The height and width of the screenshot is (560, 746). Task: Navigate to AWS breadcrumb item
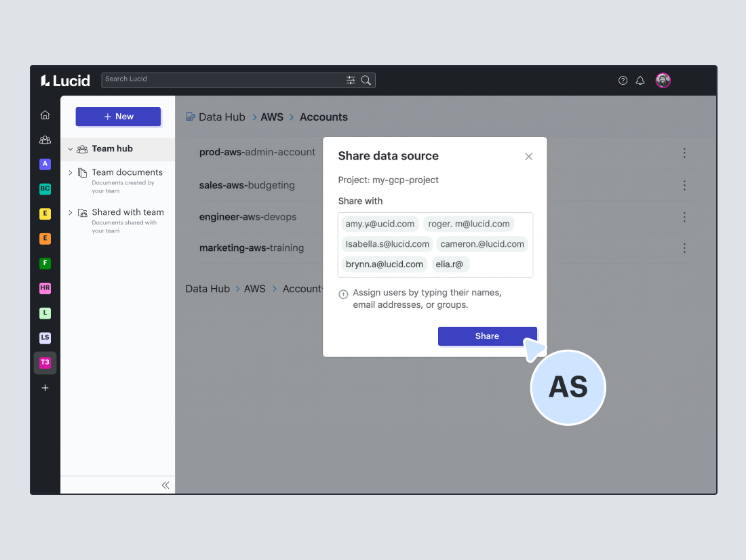[272, 117]
